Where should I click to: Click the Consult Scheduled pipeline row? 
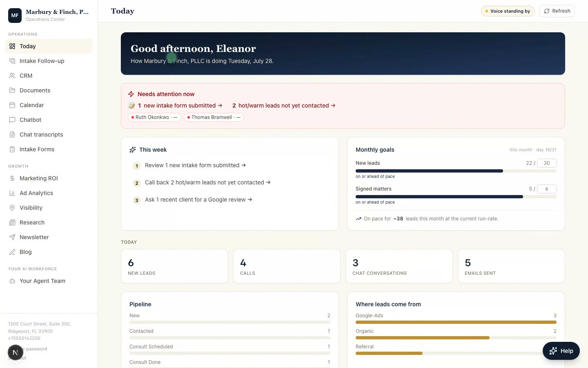click(230, 349)
